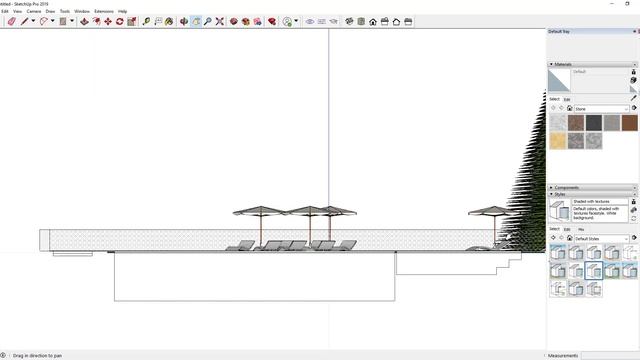Switch to Mix tab in Styles panel
Viewport: 640px width, 360px height.
point(581,229)
